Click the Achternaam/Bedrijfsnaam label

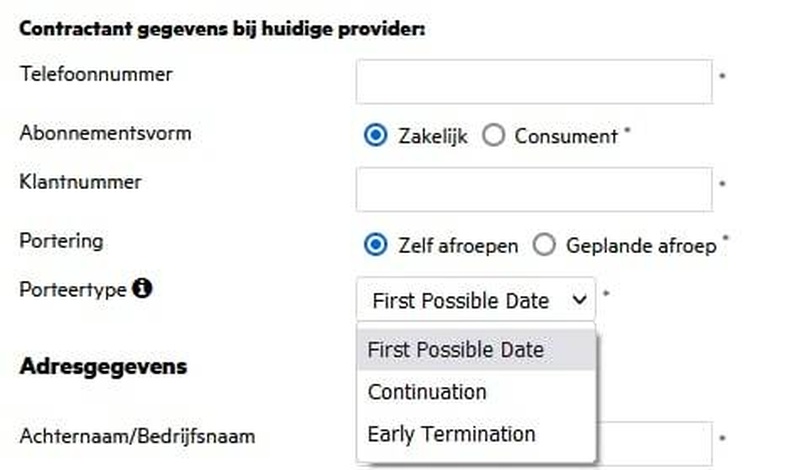pos(137,436)
